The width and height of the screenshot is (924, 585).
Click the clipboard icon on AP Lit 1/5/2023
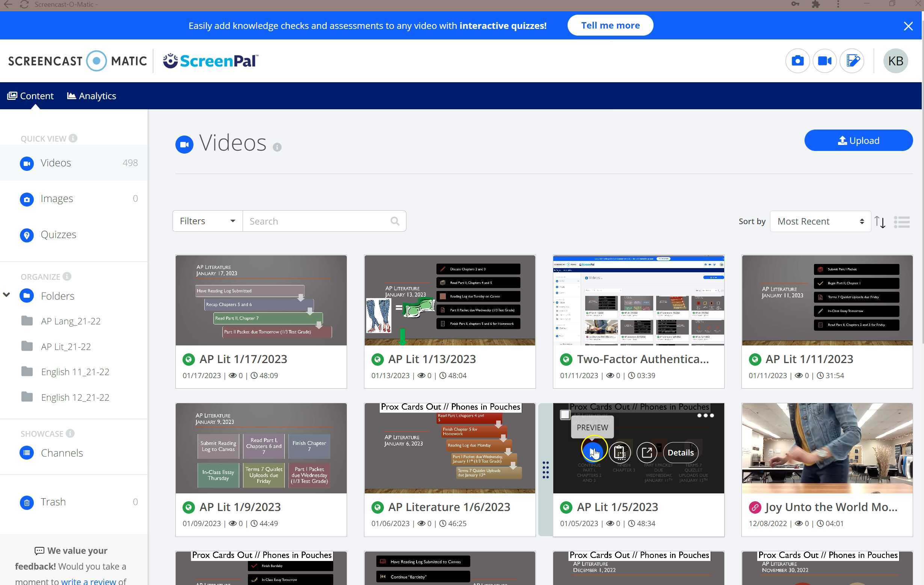620,452
